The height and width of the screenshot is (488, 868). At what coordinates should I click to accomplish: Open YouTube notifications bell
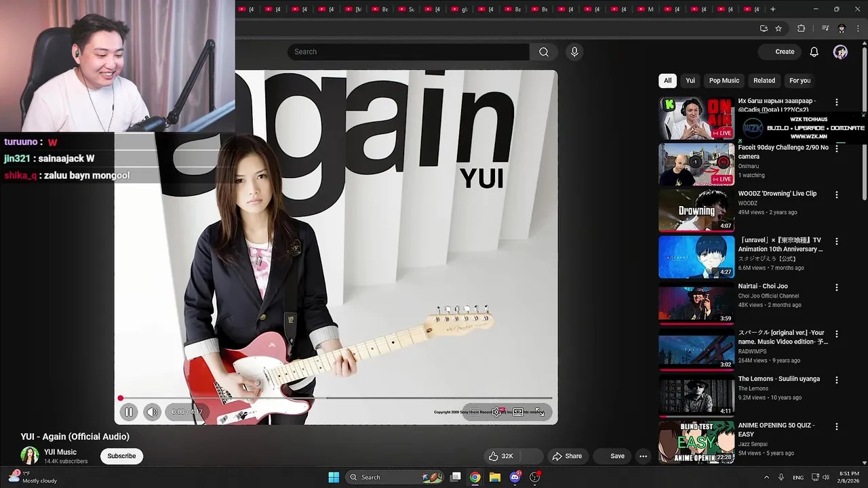tap(814, 52)
